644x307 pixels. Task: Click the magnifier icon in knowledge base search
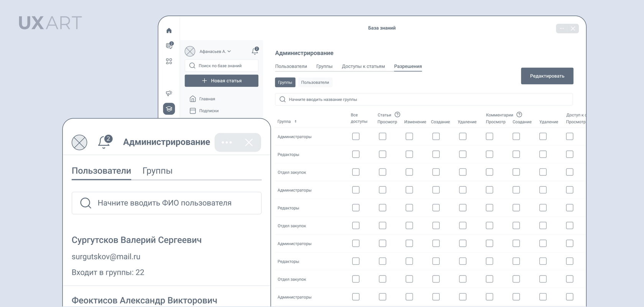pos(192,66)
